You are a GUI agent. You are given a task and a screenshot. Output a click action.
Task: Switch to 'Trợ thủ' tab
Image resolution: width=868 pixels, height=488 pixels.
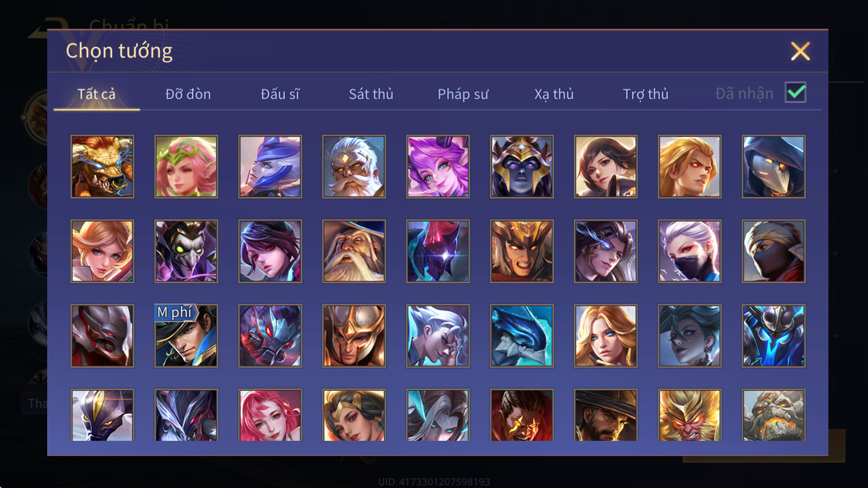646,94
